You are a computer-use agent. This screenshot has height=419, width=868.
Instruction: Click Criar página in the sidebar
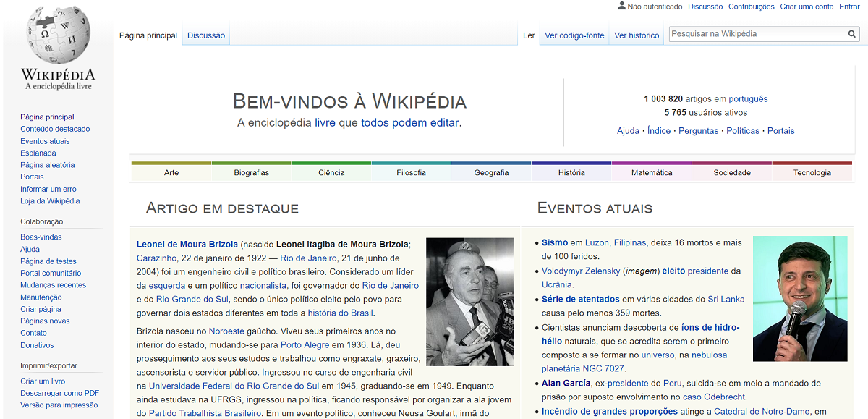41,309
